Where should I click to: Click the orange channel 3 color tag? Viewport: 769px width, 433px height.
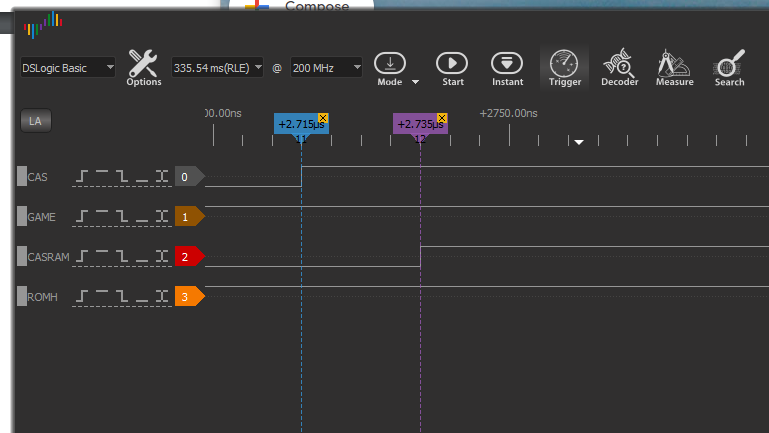189,297
